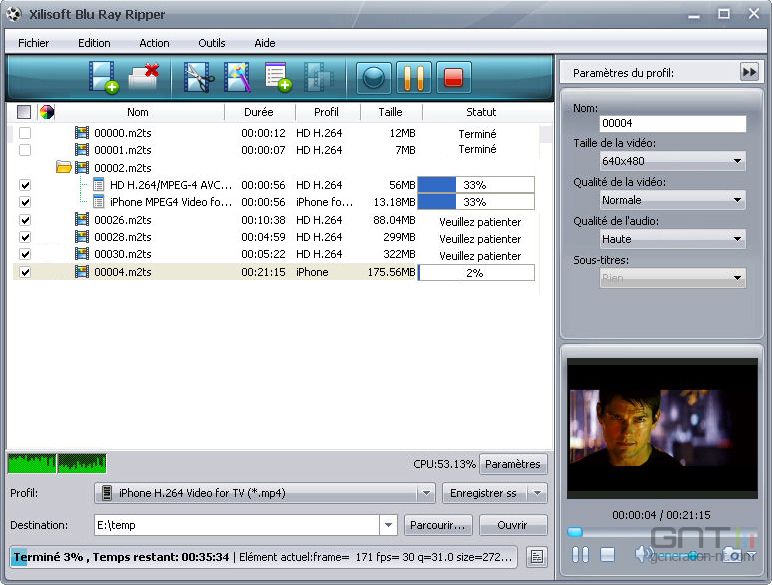Uncheck the iPhone MPEG4 Video row checkbox
Viewport: 772px width, 585px height.
pos(25,202)
